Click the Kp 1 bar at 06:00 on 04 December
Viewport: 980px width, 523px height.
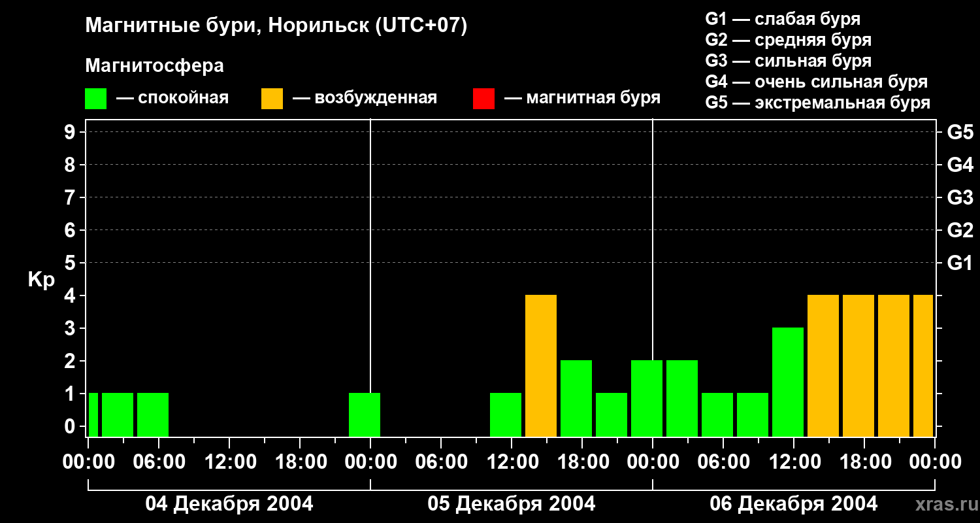pyautogui.click(x=153, y=414)
